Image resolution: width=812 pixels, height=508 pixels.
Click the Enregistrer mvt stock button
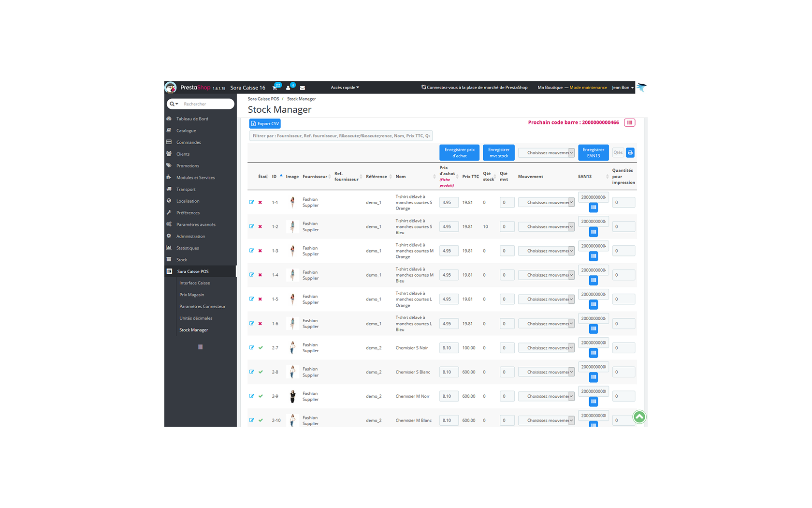[499, 153]
